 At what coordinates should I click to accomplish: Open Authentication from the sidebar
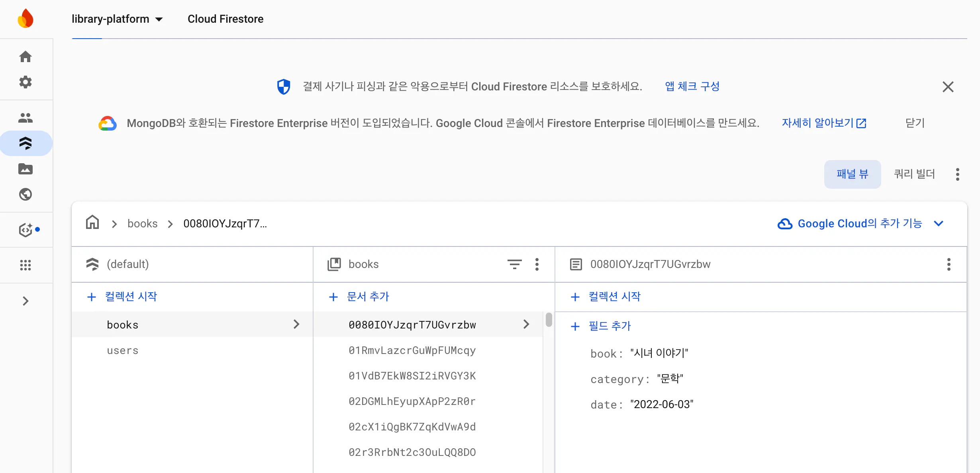point(25,117)
